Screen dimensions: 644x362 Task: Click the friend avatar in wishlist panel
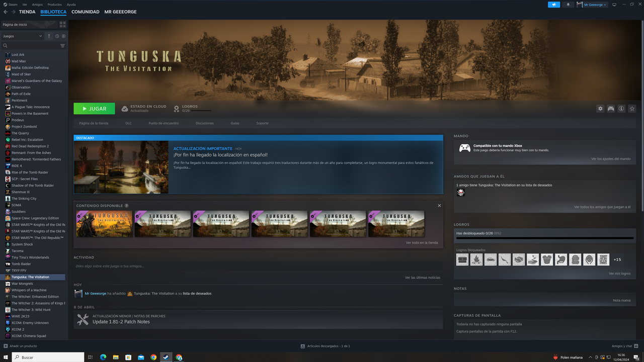(x=460, y=193)
